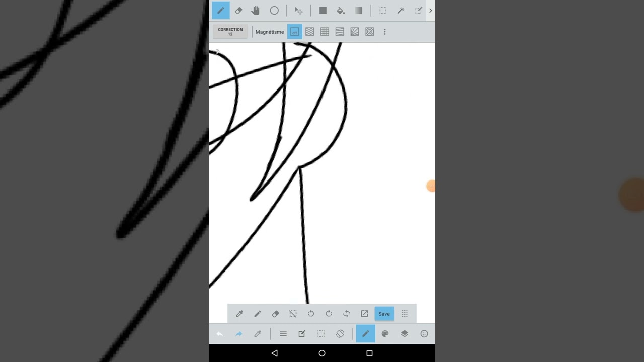The height and width of the screenshot is (362, 644).
Task: Turn snap off with the off button
Action: pyautogui.click(x=294, y=32)
